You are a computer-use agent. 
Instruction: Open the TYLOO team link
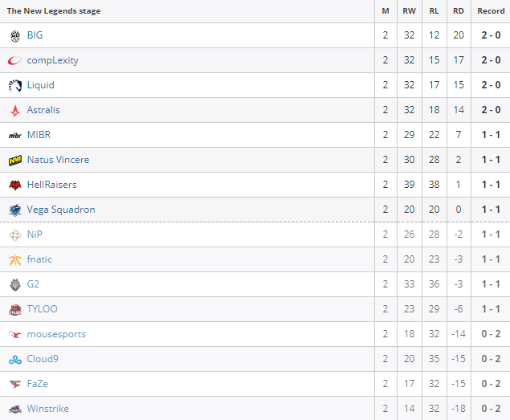42,309
